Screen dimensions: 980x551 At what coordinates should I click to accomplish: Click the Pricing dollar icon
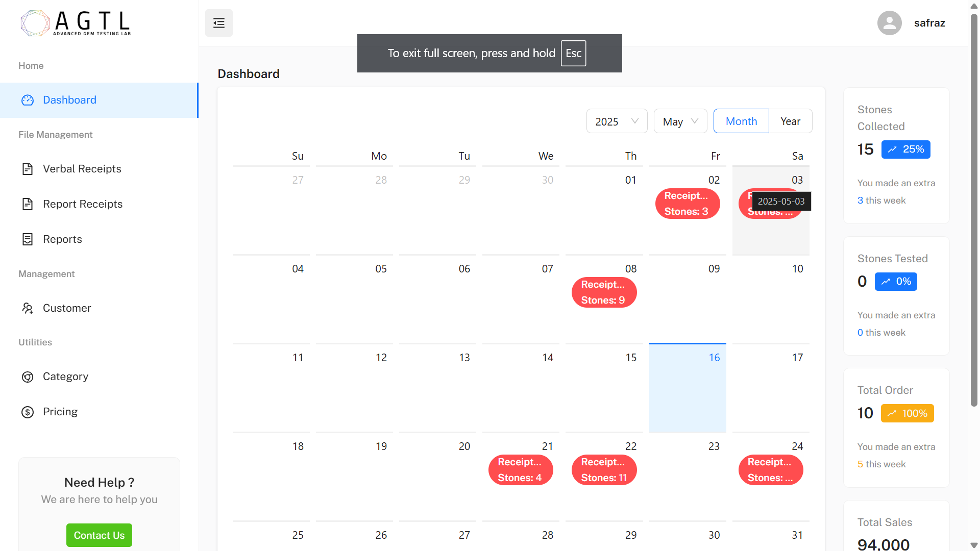coord(28,412)
